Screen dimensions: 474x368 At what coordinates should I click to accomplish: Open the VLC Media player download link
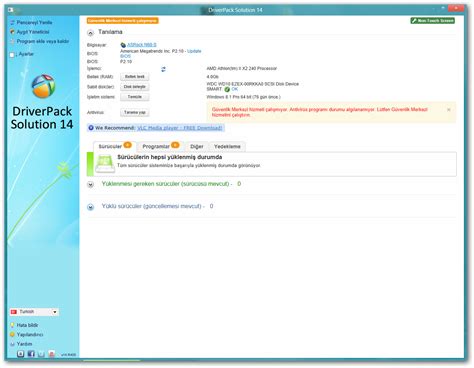(x=180, y=128)
